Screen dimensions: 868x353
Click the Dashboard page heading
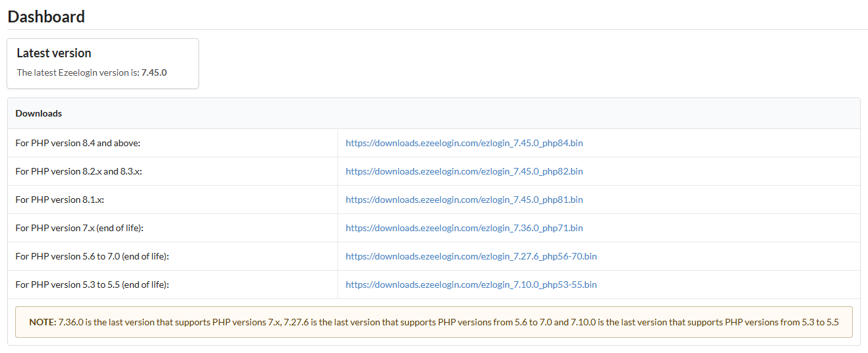coord(46,16)
